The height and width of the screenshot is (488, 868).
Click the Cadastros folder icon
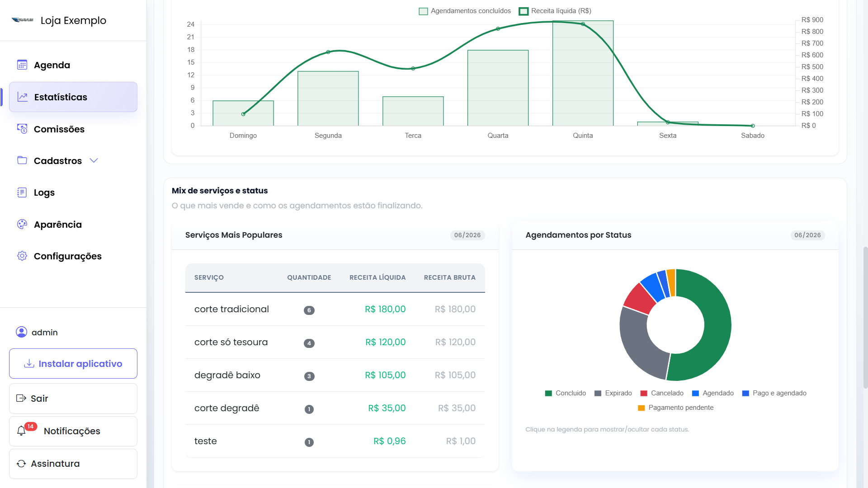coord(22,160)
